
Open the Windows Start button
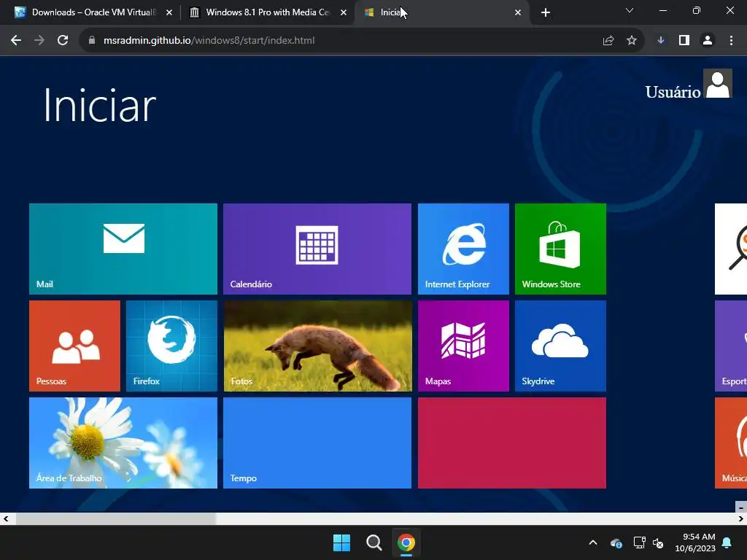pyautogui.click(x=341, y=542)
